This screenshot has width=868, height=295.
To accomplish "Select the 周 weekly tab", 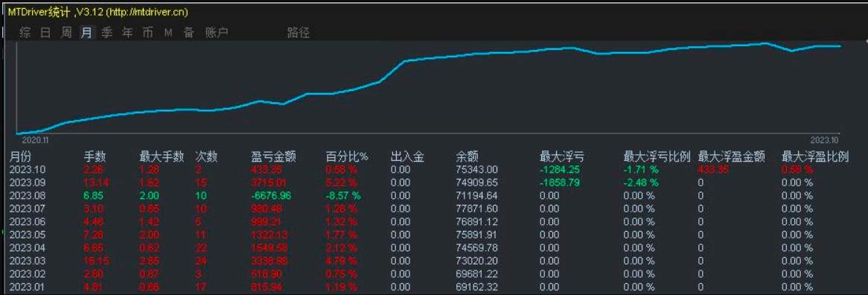I will point(66,33).
